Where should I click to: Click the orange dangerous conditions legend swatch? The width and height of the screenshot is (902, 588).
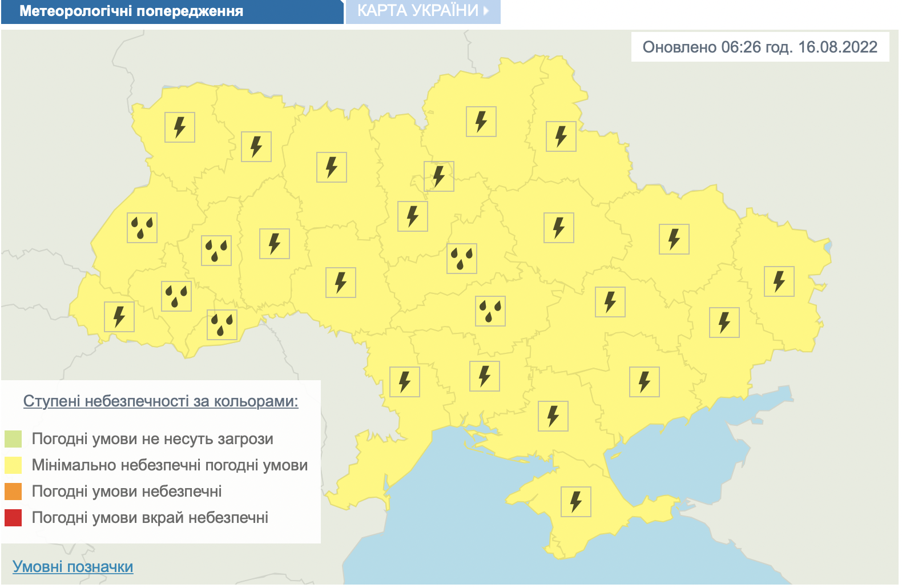click(13, 492)
